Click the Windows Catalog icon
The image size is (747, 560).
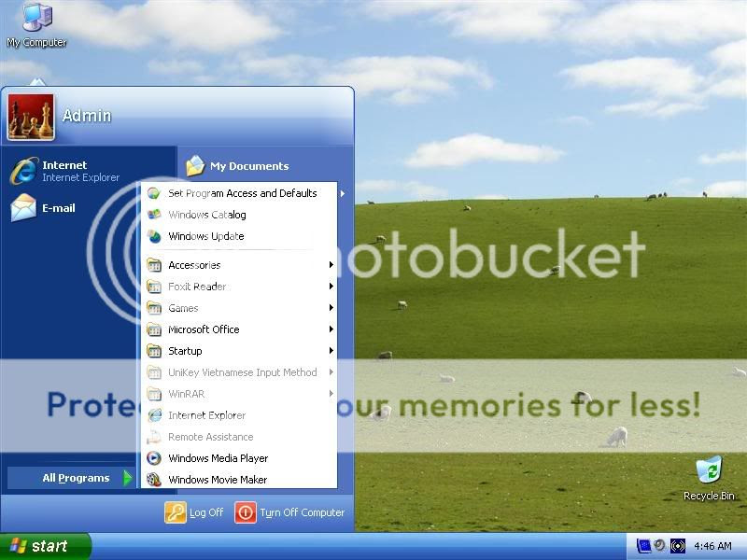[x=154, y=215]
